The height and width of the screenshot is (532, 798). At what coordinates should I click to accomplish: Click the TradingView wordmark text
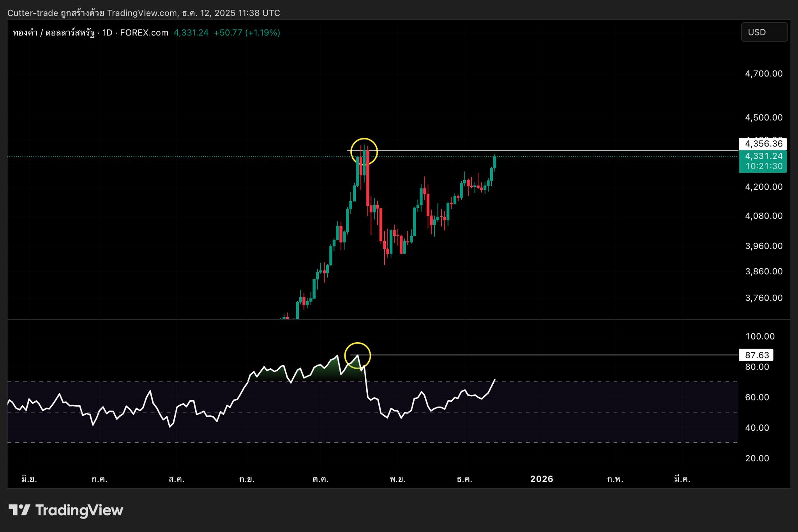tap(79, 510)
